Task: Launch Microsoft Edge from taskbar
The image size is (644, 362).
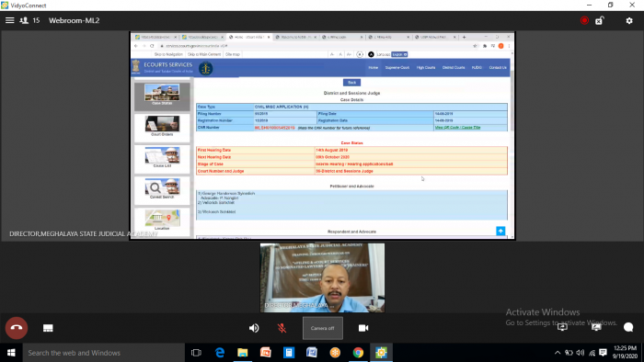Action: pos(220,353)
